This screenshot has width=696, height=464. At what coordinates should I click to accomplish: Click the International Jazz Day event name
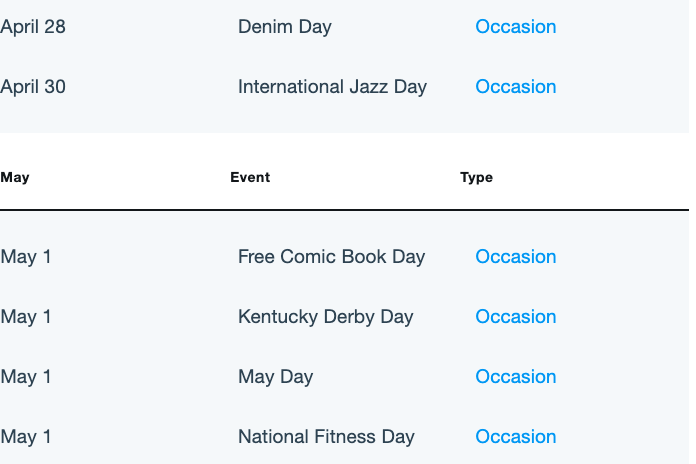pyautogui.click(x=332, y=87)
